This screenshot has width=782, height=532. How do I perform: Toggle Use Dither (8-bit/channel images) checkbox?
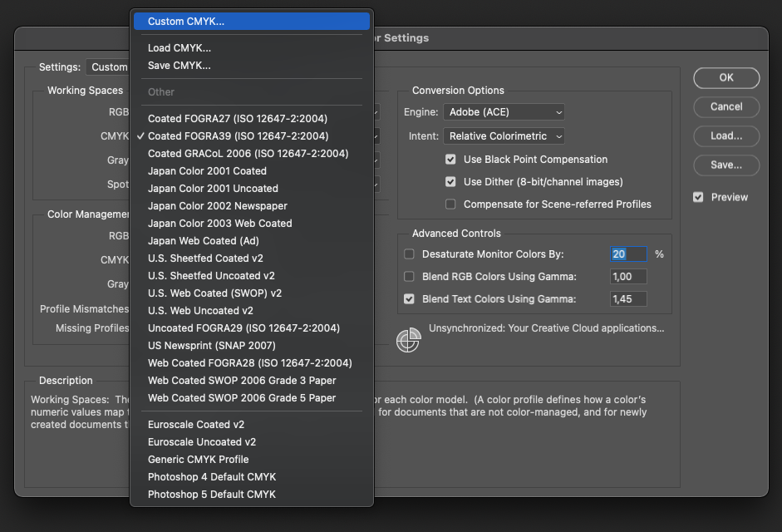[x=450, y=182]
